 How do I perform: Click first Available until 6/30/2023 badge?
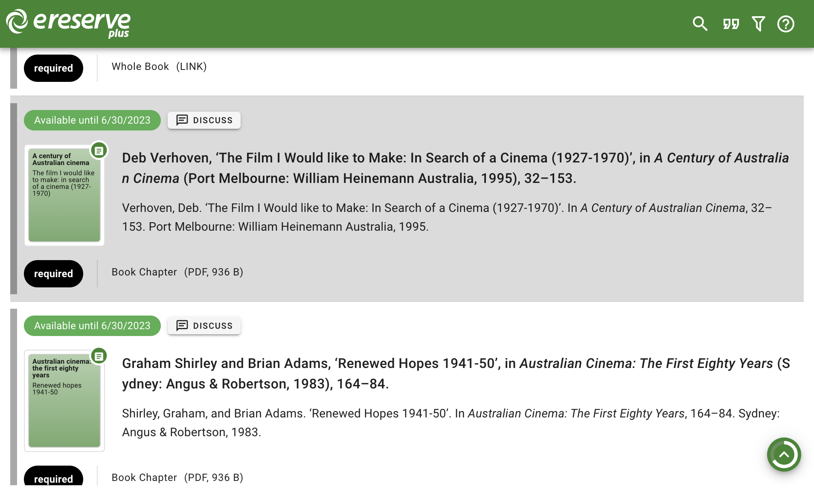coord(92,120)
